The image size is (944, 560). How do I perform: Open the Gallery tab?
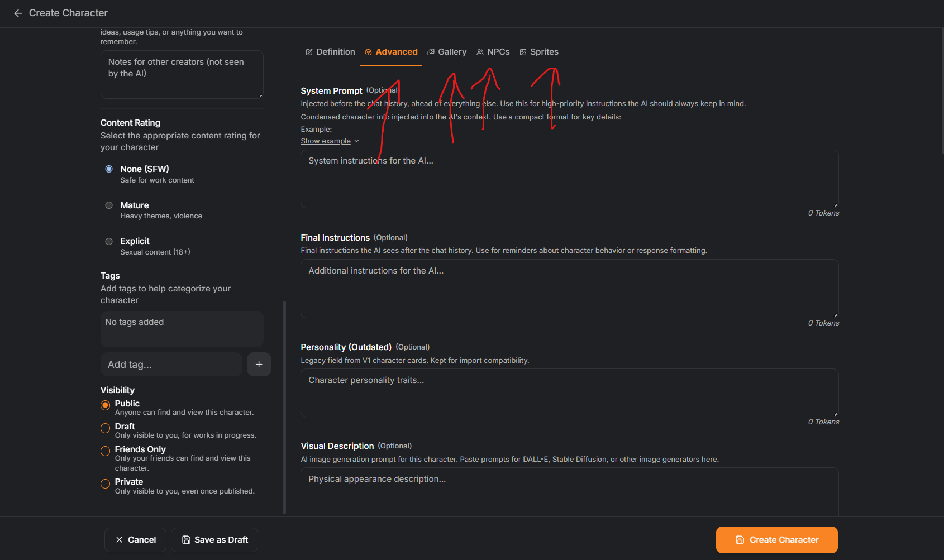pyautogui.click(x=447, y=52)
